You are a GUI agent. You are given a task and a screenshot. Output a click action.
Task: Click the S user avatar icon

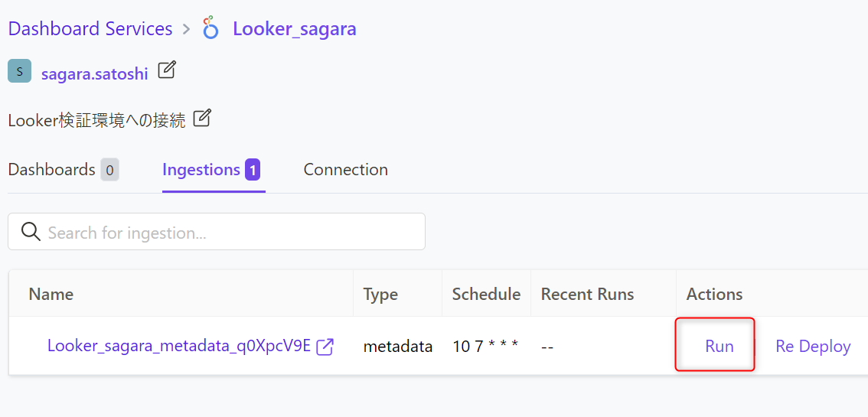pos(19,71)
